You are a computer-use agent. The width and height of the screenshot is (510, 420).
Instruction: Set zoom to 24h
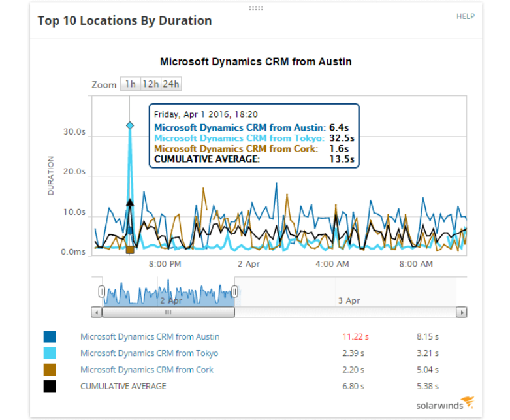pos(171,84)
